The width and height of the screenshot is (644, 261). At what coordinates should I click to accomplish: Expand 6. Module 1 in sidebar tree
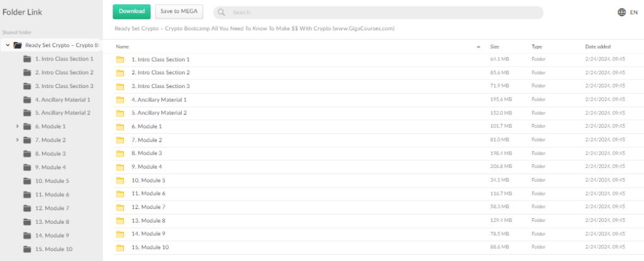click(x=17, y=126)
